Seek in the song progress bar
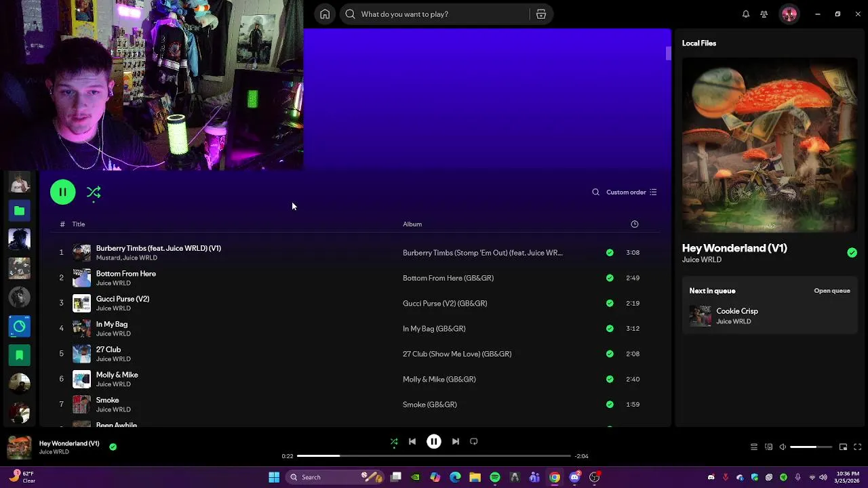Screen dimensions: 868x488 434,456
